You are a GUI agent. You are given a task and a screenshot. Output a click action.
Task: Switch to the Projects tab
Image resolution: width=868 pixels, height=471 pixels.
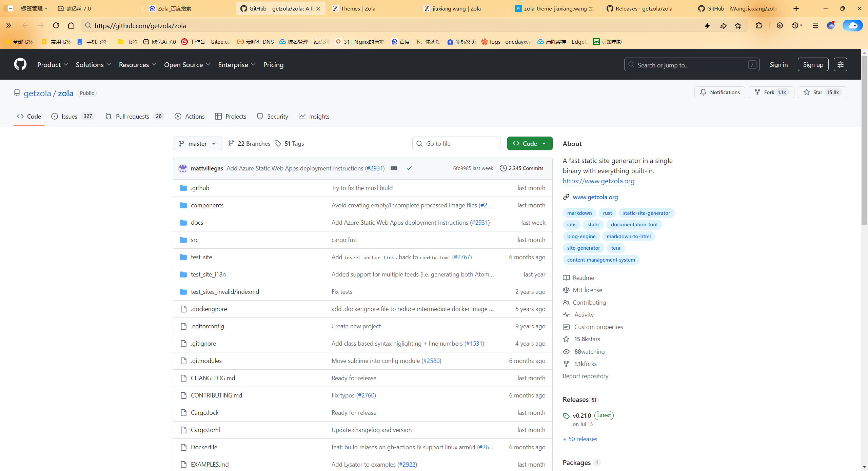tap(231, 117)
